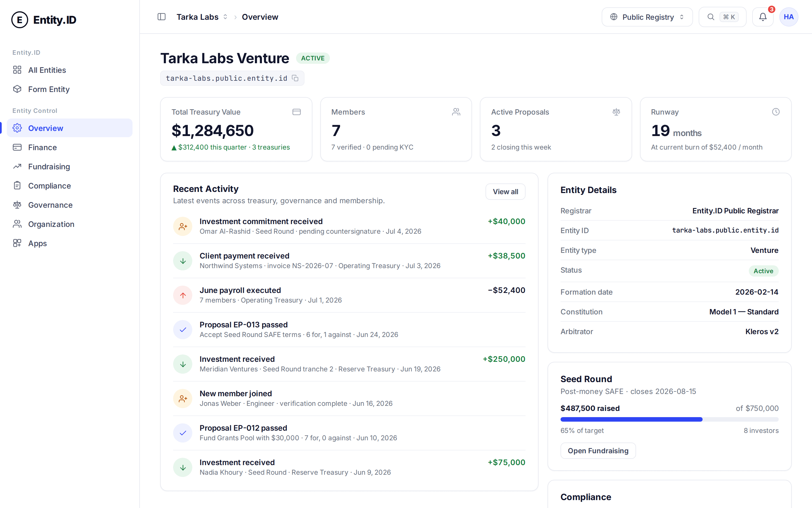Click the Entity.ID logo

[x=44, y=20]
